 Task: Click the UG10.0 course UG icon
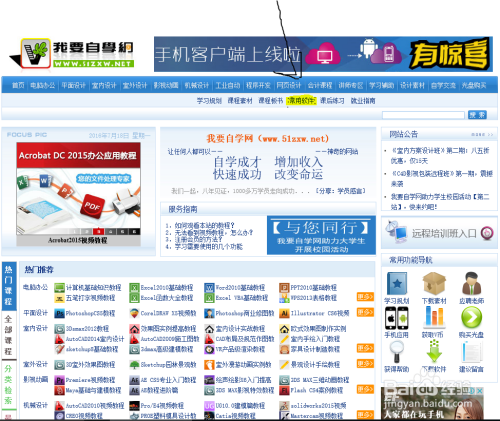pos(209,406)
